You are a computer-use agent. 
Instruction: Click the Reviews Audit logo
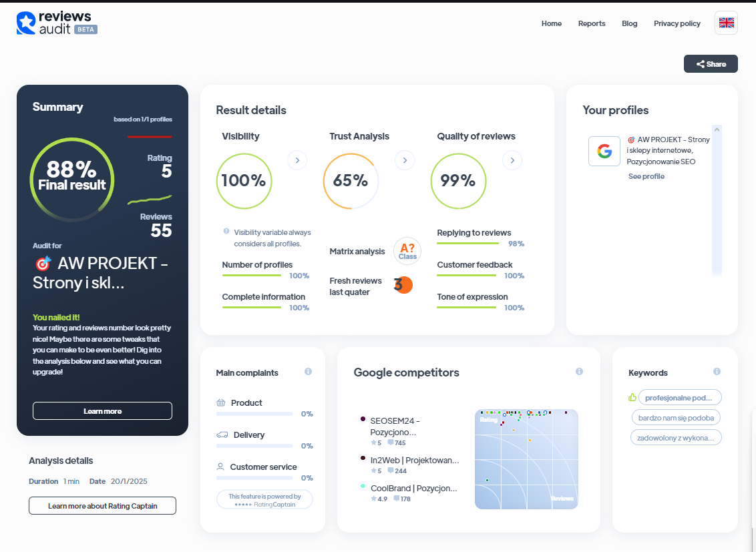click(x=57, y=23)
